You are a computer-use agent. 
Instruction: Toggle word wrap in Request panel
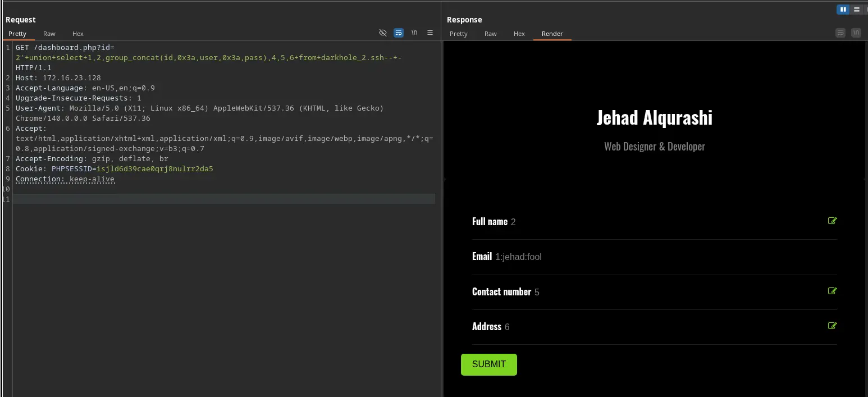pos(399,33)
